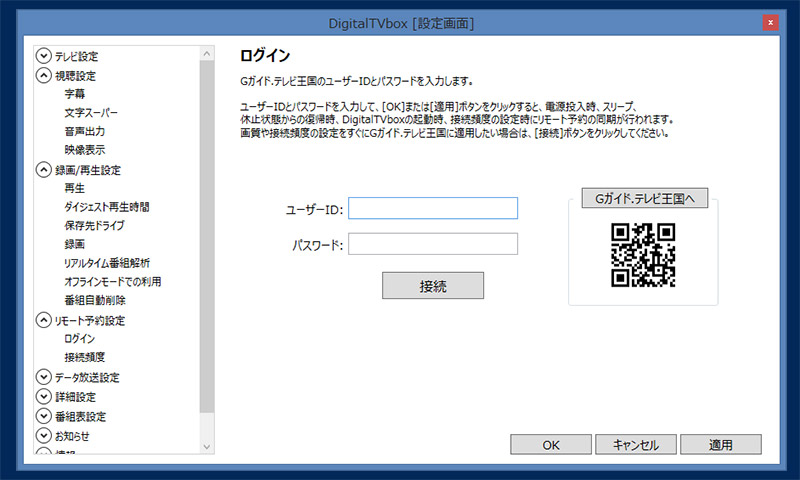Focus the パスワード text box
This screenshot has width=800, height=480.
[x=432, y=244]
